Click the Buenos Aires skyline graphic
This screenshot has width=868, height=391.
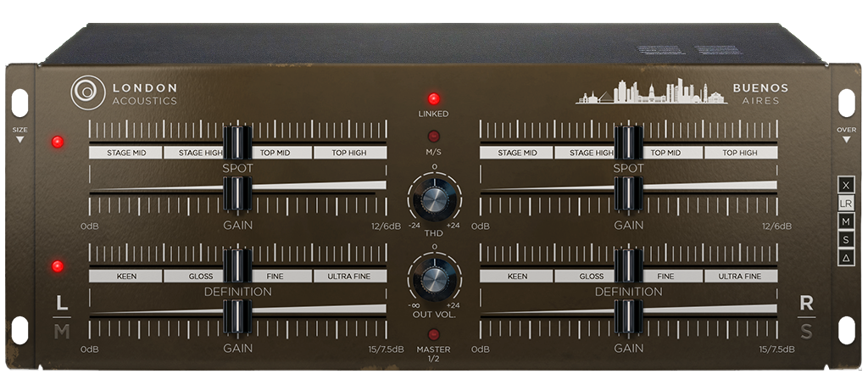coord(650,92)
